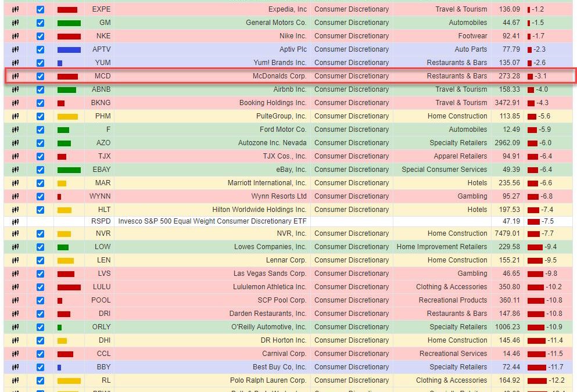Click company name Marriott International, Inc.
This screenshot has height=392, width=577.
point(267,183)
